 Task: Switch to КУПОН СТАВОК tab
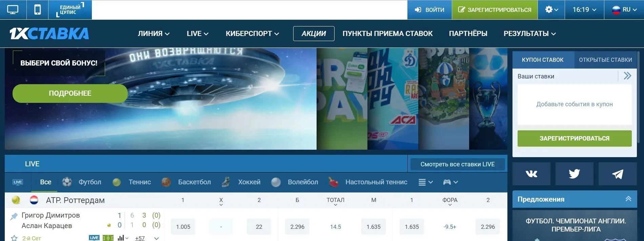pos(543,60)
